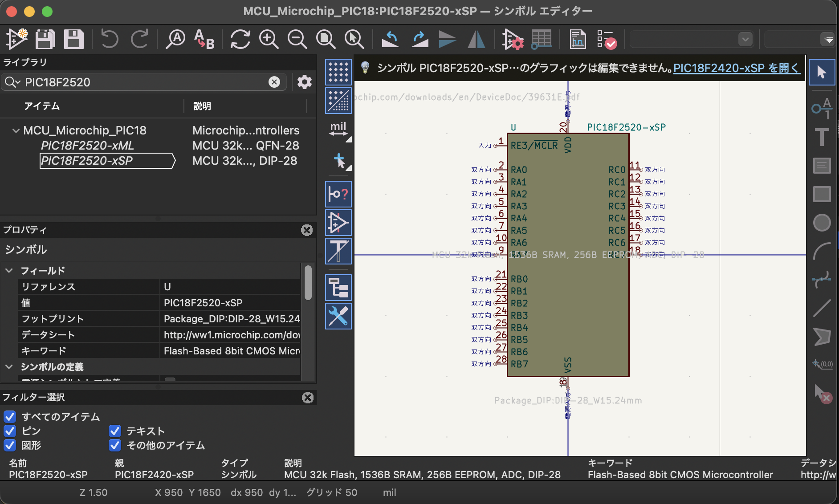Viewport: 839px width, 504px height.
Task: Open library tree settings gear
Action: pyautogui.click(x=305, y=82)
